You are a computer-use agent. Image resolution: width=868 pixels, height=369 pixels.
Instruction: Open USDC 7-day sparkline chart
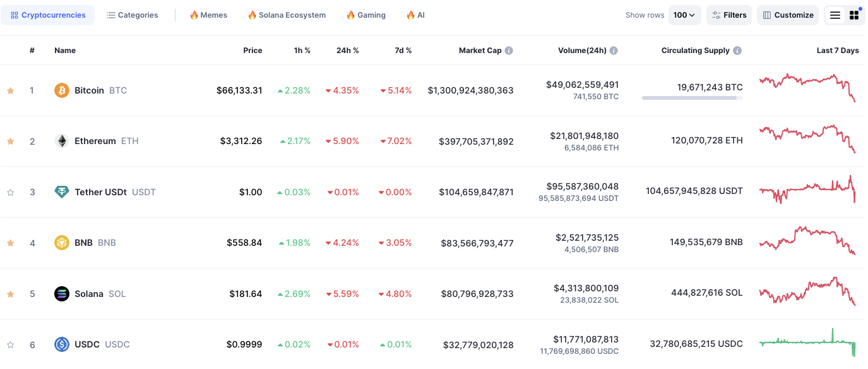click(807, 342)
